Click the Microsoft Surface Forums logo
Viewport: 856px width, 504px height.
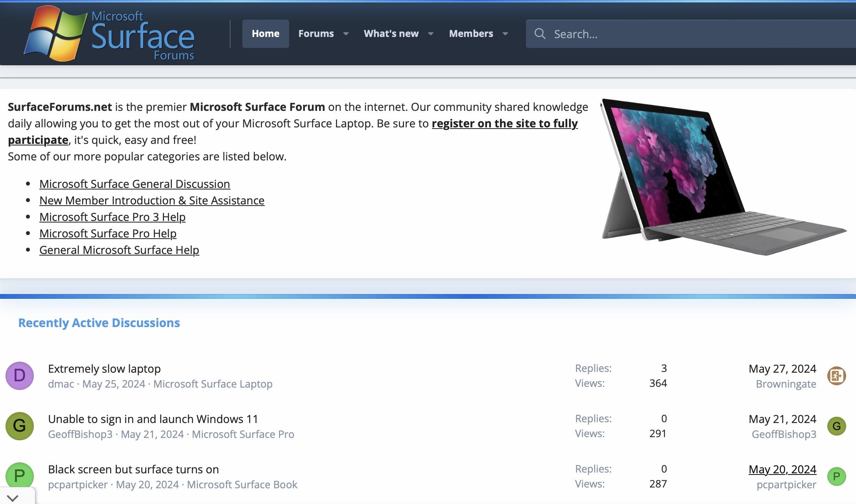pyautogui.click(x=109, y=34)
